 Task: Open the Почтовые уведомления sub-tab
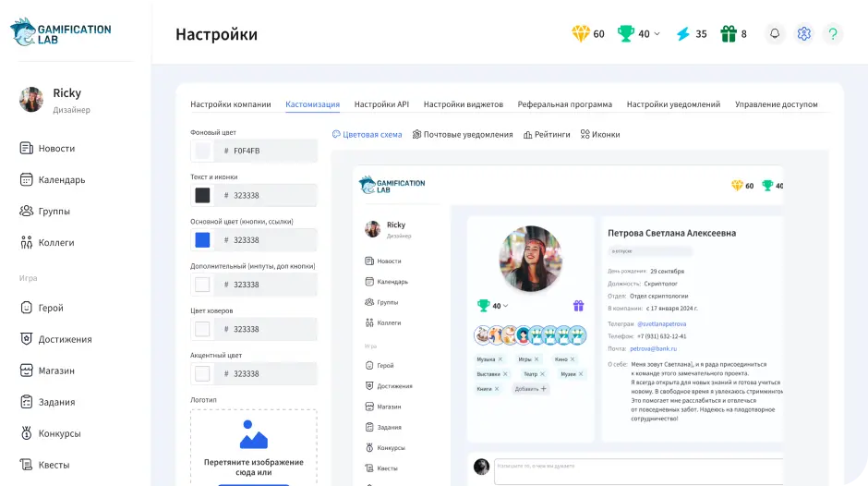tap(463, 135)
